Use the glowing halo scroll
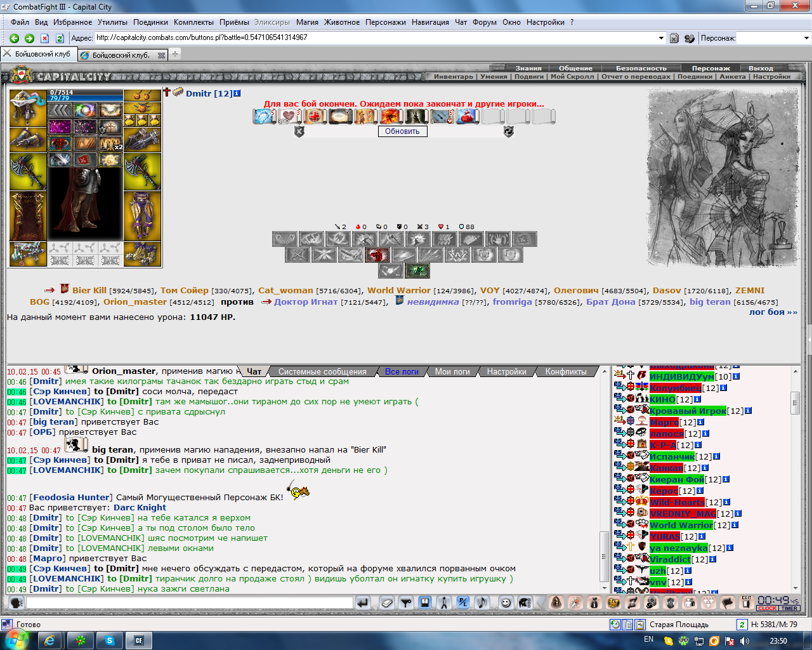 340,116
